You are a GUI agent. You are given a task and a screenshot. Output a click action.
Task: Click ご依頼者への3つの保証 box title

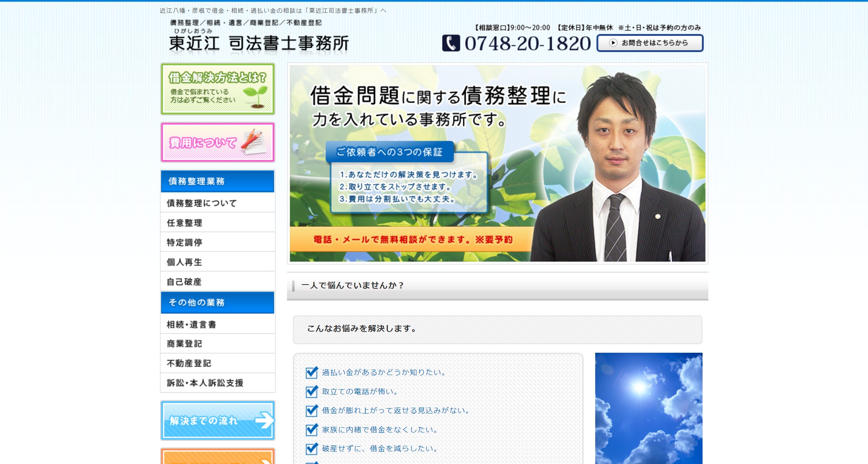389,152
